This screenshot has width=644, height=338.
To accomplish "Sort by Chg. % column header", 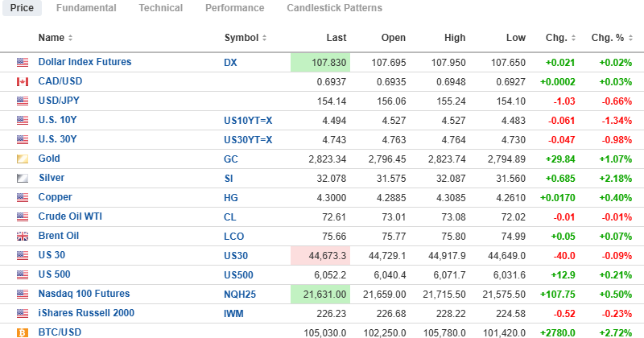I will click(612, 38).
